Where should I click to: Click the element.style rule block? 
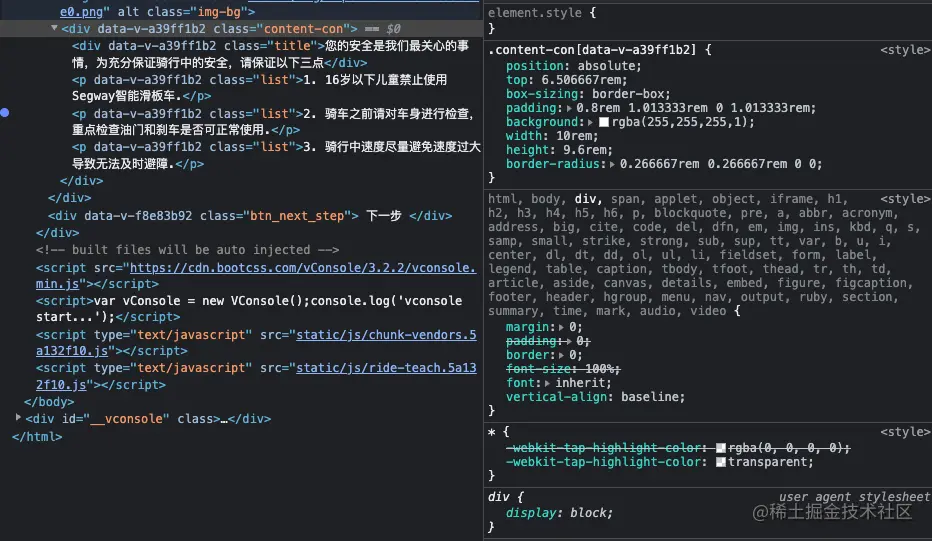tap(709, 20)
